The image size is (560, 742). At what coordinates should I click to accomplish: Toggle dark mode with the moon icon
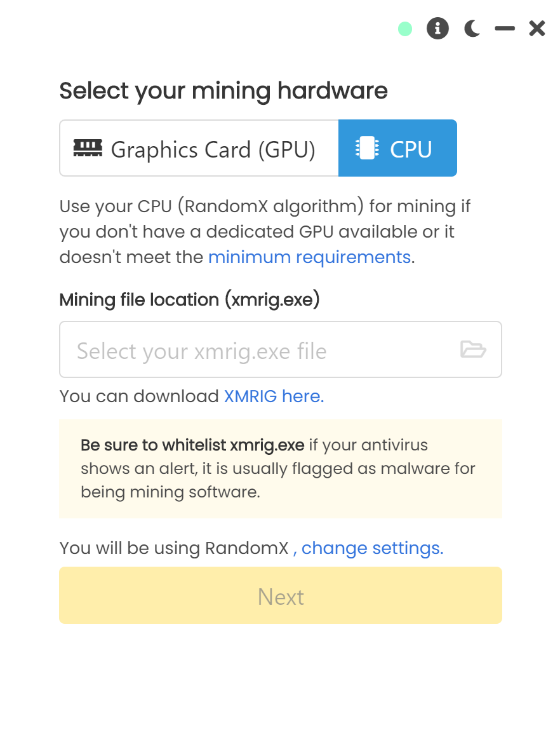[x=472, y=29]
